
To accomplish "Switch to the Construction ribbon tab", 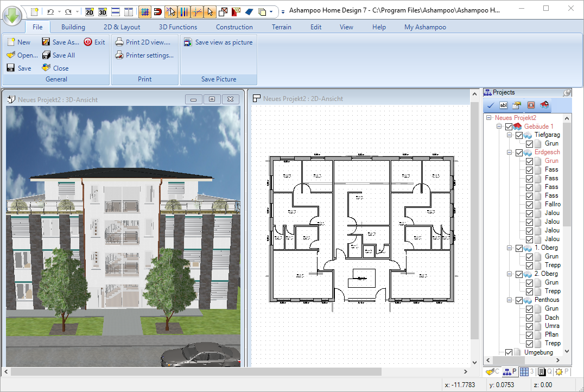I will coord(234,27).
